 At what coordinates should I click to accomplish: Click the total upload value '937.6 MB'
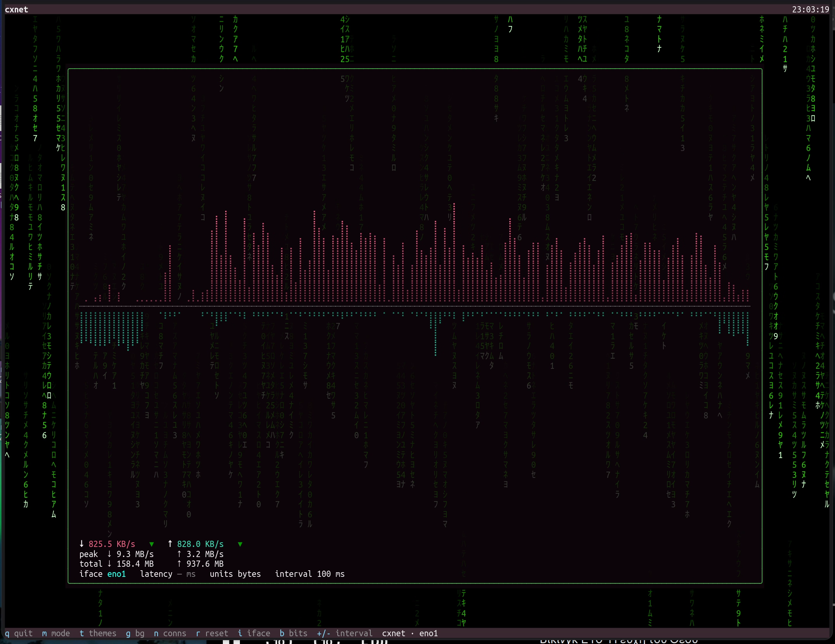point(205,564)
